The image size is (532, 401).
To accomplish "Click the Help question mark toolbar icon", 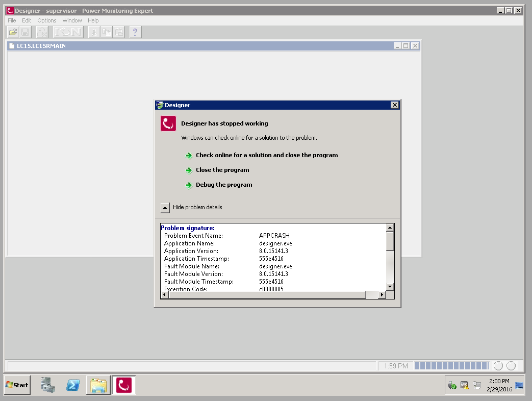I will tap(135, 32).
